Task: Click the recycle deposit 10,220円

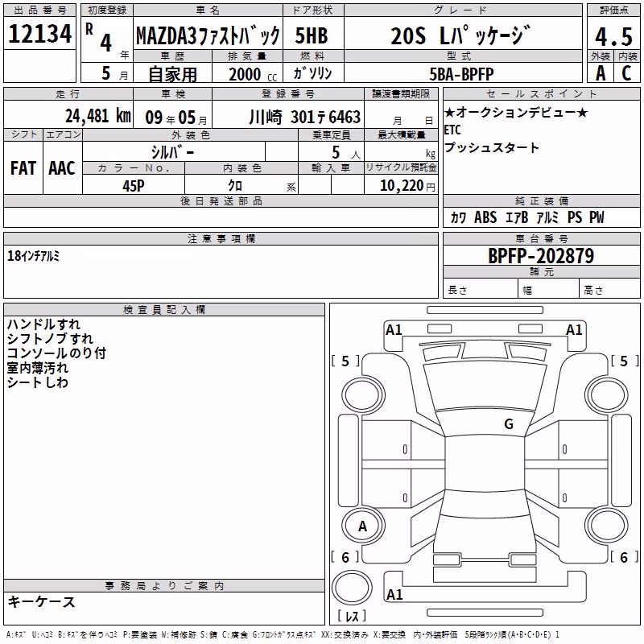Action: click(407, 186)
